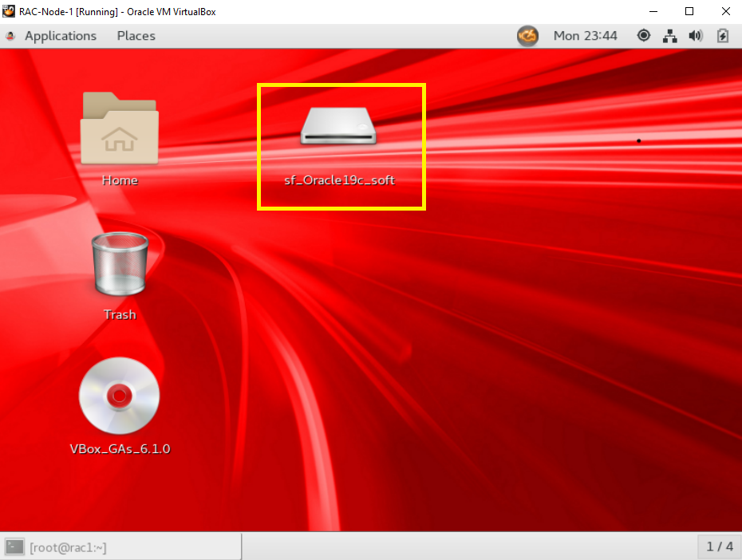Click the 1 / 4 workspace switcher
The width and height of the screenshot is (742, 560).
pyautogui.click(x=720, y=546)
